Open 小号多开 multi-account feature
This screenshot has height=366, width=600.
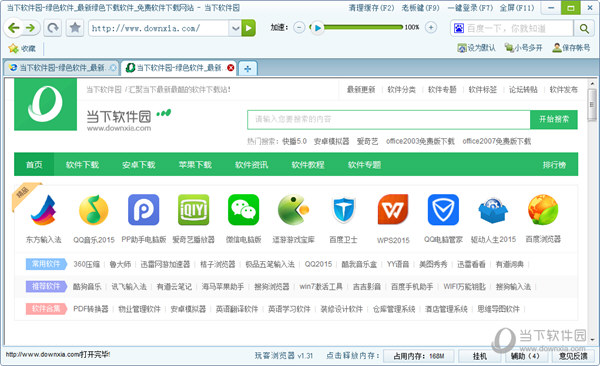523,48
